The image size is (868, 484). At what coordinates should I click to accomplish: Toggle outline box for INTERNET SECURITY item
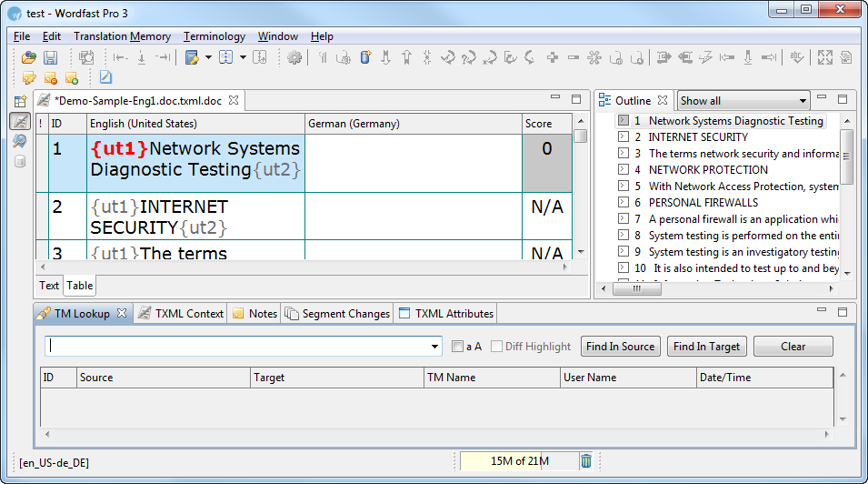click(623, 137)
